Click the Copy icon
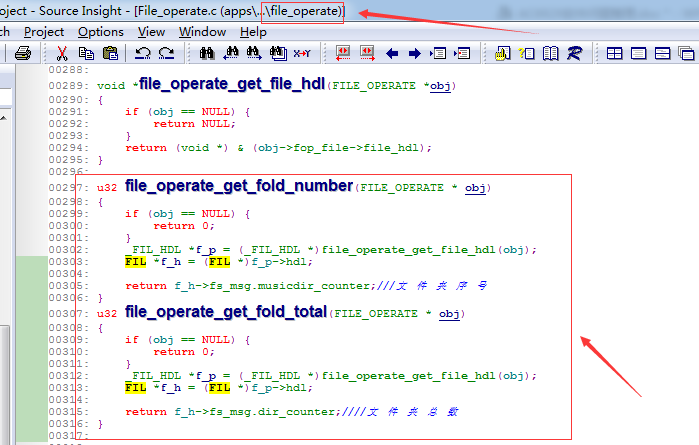 coord(86,54)
